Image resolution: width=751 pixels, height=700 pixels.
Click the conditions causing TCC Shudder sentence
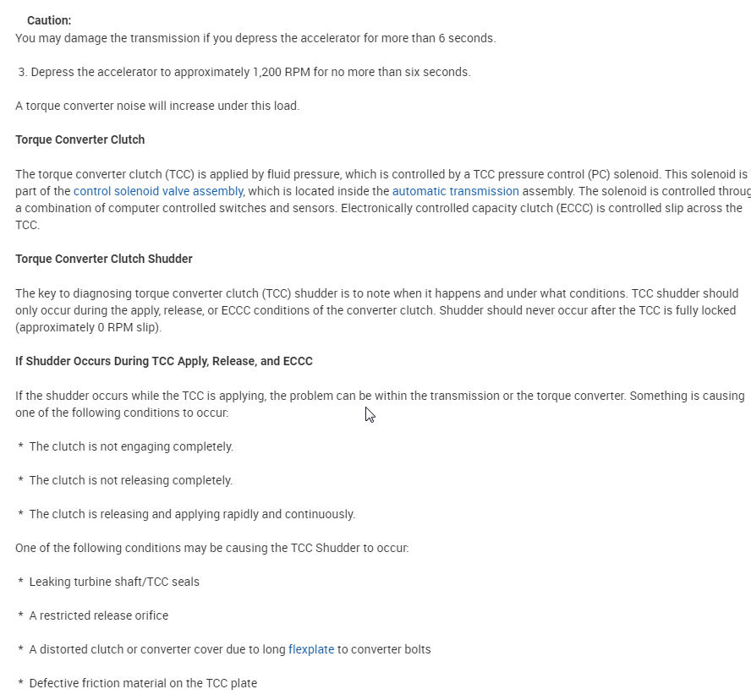click(211, 548)
